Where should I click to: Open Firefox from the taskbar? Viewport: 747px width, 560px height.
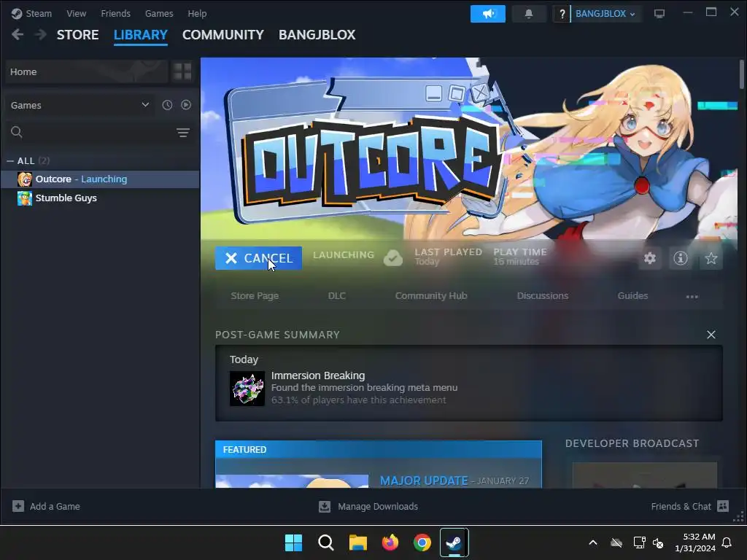coord(390,542)
